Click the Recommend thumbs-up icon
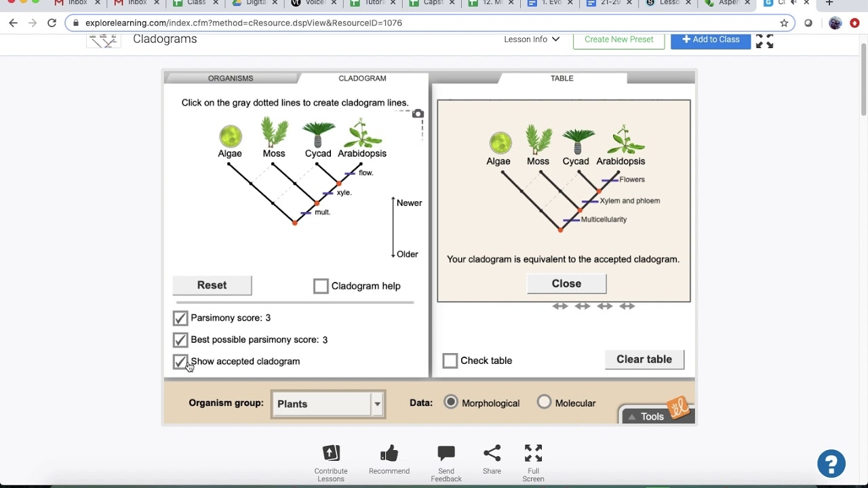The image size is (868, 488). pos(389,453)
